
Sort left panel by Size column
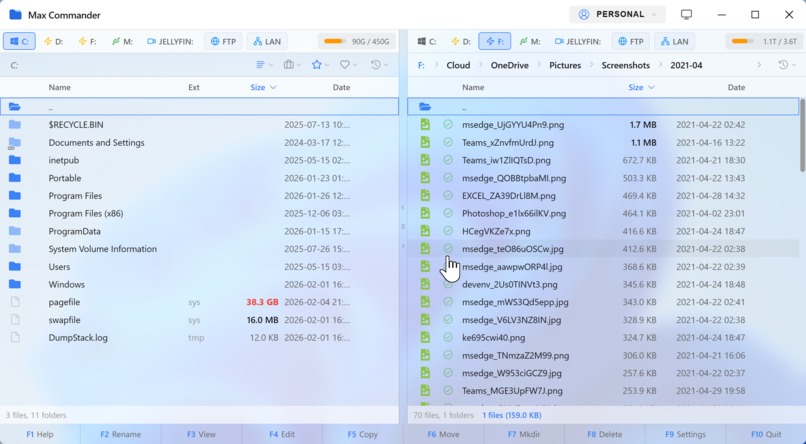coord(263,87)
